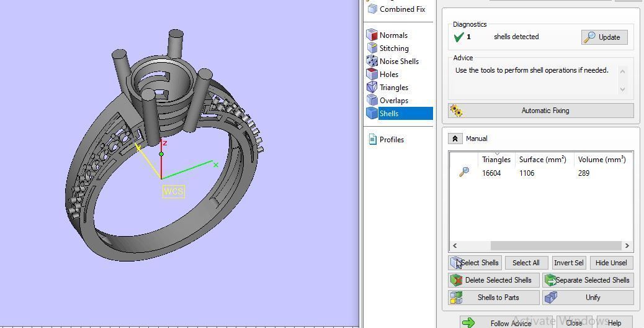Click the Select All button
644x328 pixels.
click(525, 263)
